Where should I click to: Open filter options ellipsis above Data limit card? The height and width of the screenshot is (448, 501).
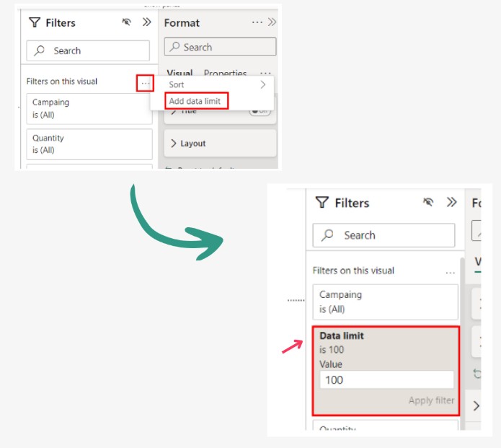451,272
